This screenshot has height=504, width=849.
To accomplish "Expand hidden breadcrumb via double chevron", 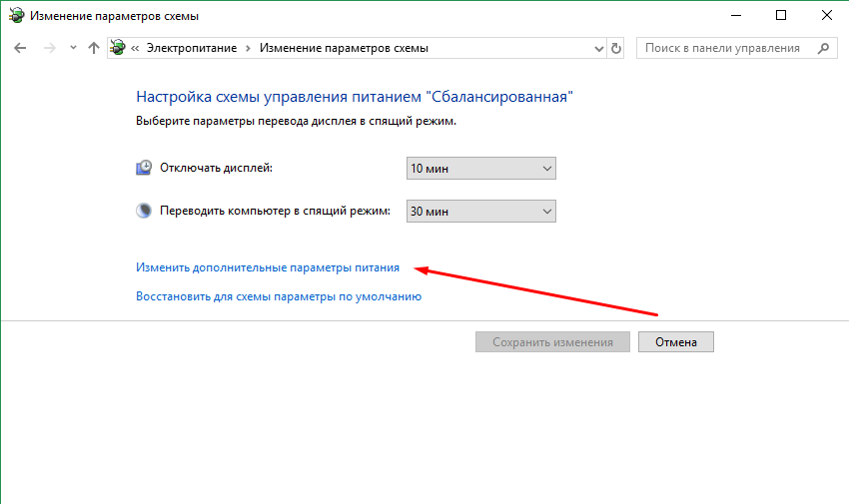I will click(x=135, y=48).
